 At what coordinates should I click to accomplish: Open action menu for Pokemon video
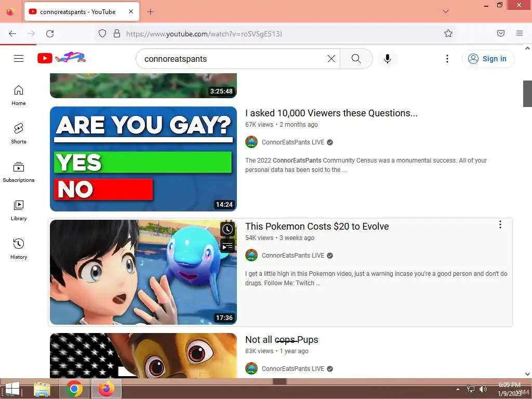point(500,224)
